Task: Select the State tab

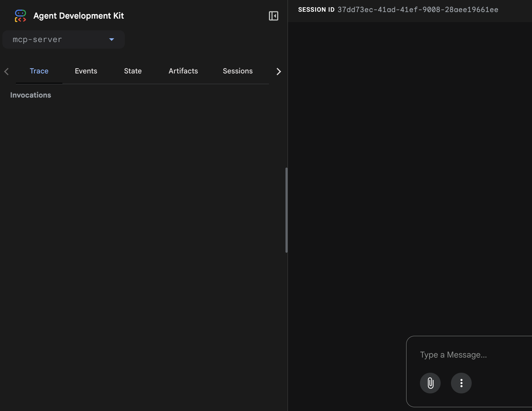Action: point(133,71)
